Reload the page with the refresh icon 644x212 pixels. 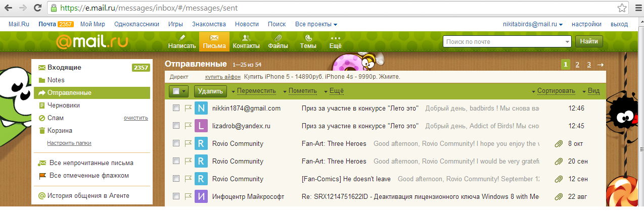[x=38, y=8]
